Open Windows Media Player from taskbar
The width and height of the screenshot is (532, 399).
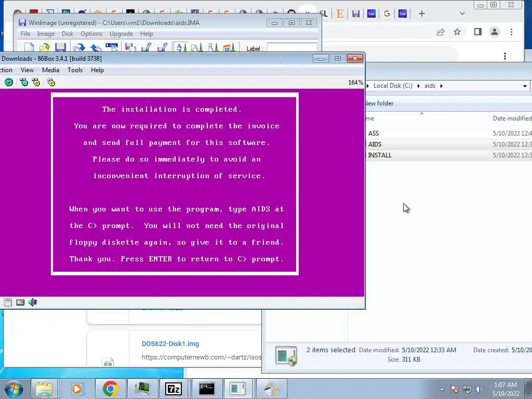(77, 389)
